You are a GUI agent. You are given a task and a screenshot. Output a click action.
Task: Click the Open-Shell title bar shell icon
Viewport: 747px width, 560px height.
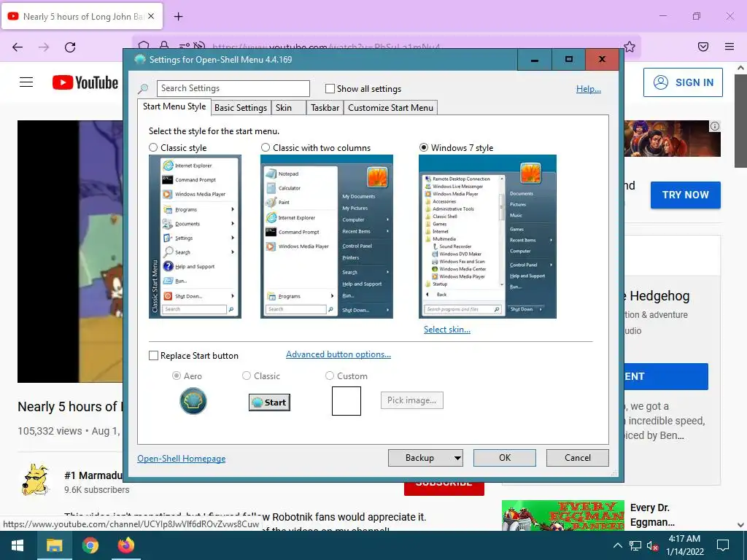tap(140, 60)
